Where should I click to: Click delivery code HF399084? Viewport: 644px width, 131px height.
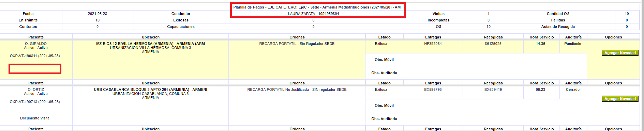point(433,44)
